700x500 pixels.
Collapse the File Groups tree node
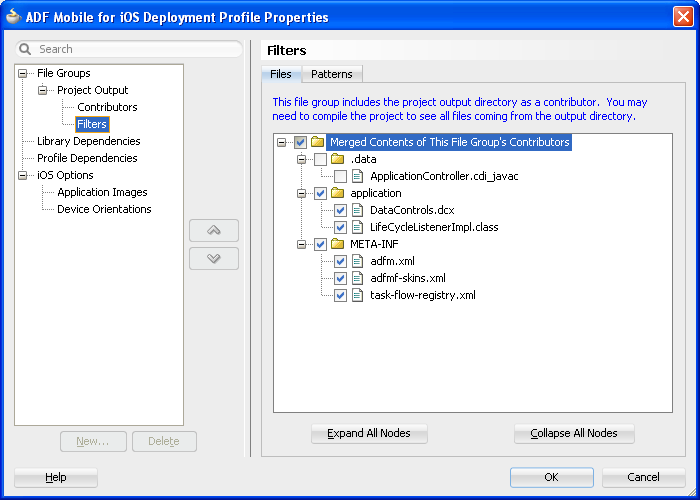click(22, 73)
